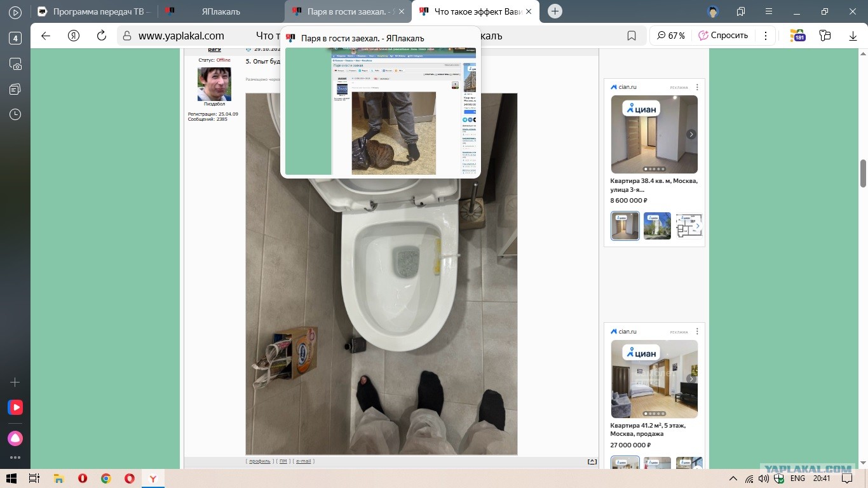Image resolution: width=868 pixels, height=488 pixels.
Task: Open Task View on the taskbar
Action: 34,478
